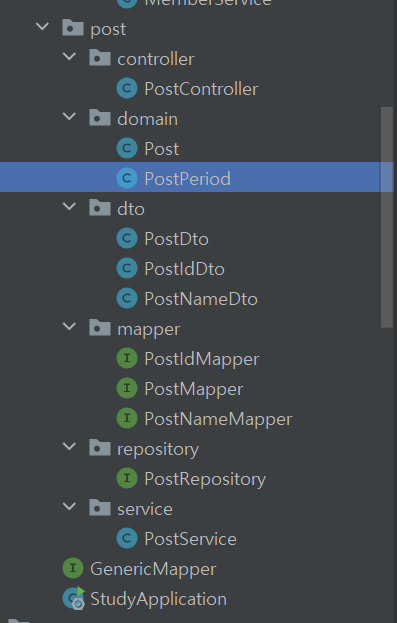Select the repository folder label
The width and height of the screenshot is (397, 623).
point(158,450)
